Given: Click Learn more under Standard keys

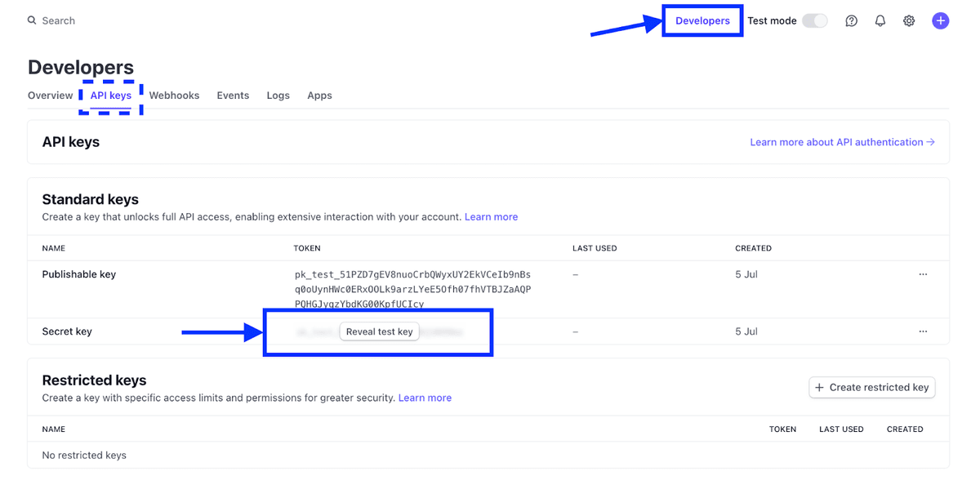Looking at the screenshot, I should (x=491, y=216).
